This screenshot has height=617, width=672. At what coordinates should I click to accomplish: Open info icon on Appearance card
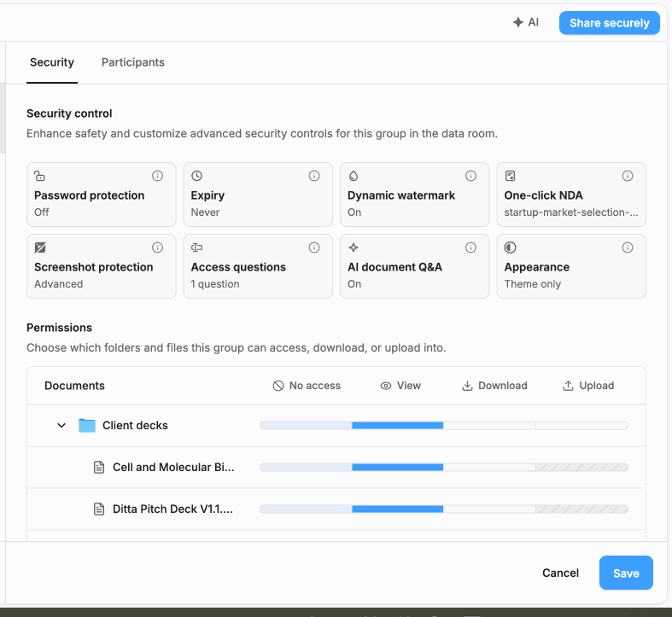click(628, 247)
